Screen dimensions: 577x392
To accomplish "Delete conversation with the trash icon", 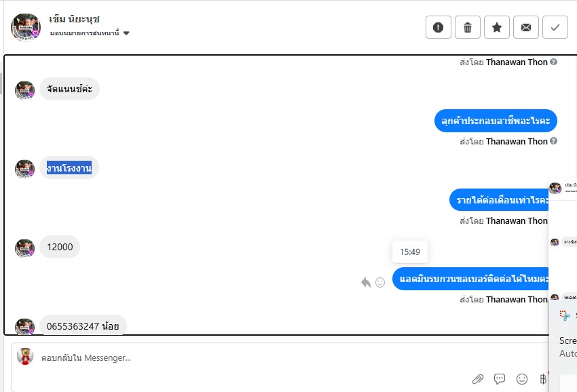I will click(467, 27).
